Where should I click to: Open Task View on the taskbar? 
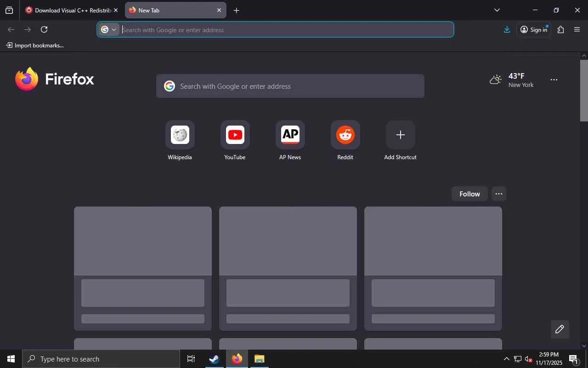click(191, 359)
